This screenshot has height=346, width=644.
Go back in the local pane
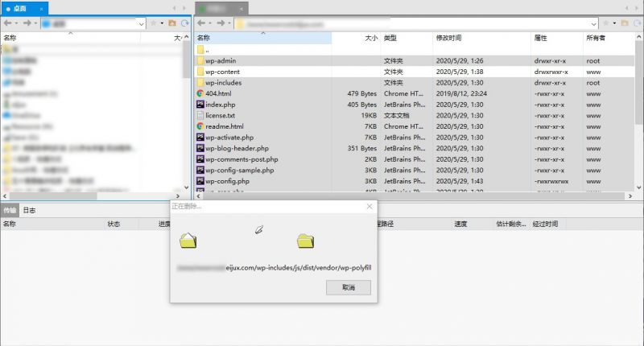click(x=8, y=23)
